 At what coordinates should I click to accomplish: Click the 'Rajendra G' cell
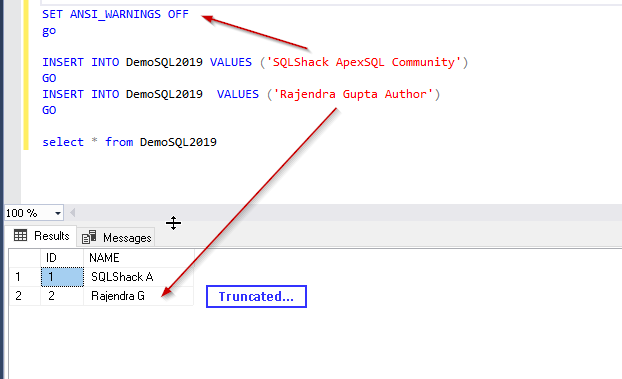coord(138,296)
